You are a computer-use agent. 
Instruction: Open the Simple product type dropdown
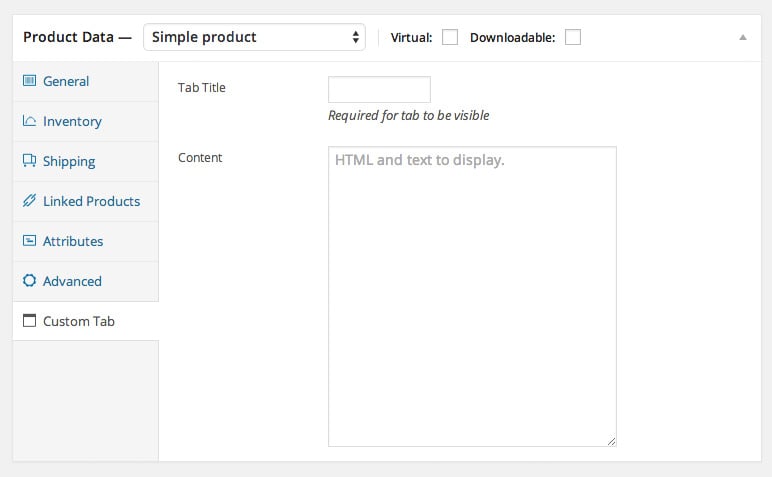click(x=254, y=37)
